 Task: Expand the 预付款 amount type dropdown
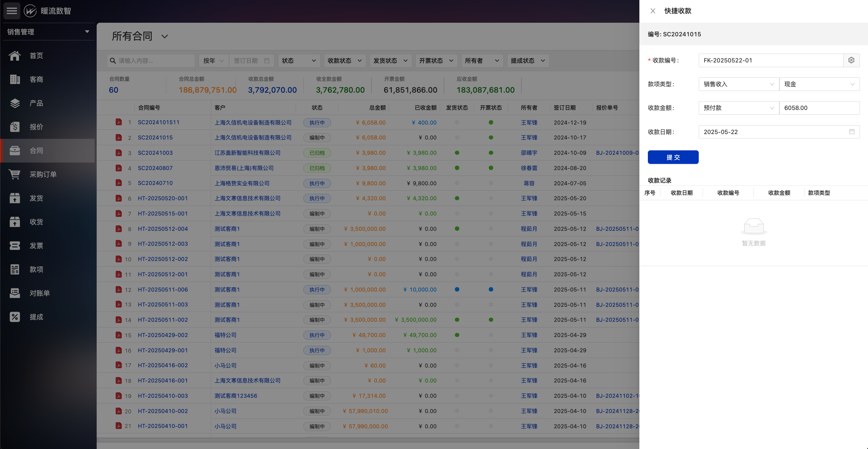(738, 108)
